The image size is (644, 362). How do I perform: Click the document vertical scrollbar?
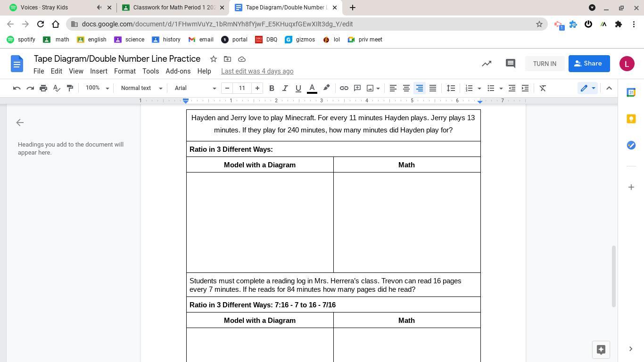[613, 276]
